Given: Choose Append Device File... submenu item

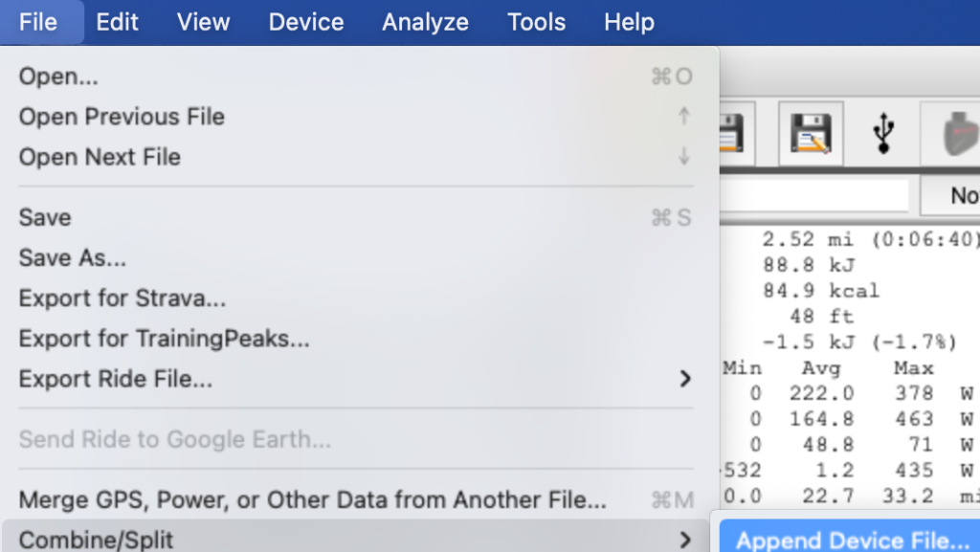Looking at the screenshot, I should click(x=852, y=541).
